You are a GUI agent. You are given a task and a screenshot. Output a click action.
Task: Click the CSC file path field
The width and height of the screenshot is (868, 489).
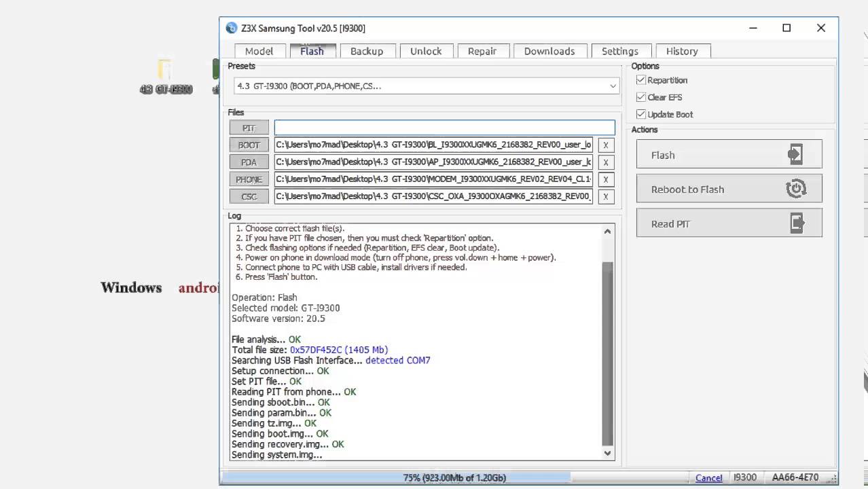point(433,197)
